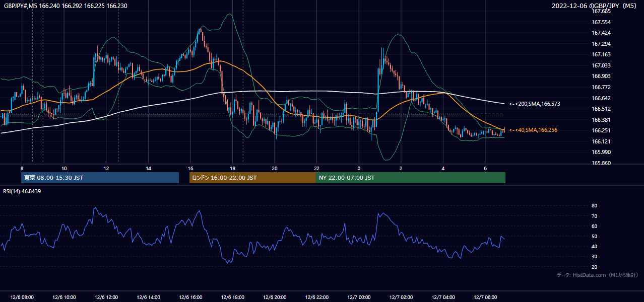Click price axis value 166.772
This screenshot has height=302, width=644.
[x=601, y=87]
